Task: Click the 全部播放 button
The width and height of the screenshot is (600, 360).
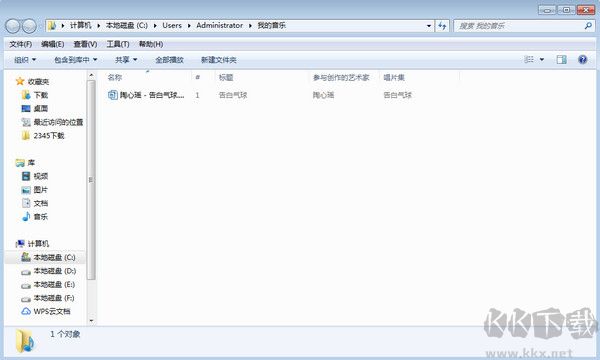Action: [169, 60]
